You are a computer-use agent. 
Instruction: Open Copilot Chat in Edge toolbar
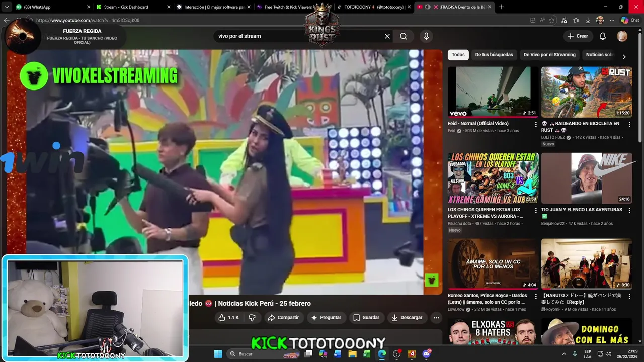(x=630, y=20)
